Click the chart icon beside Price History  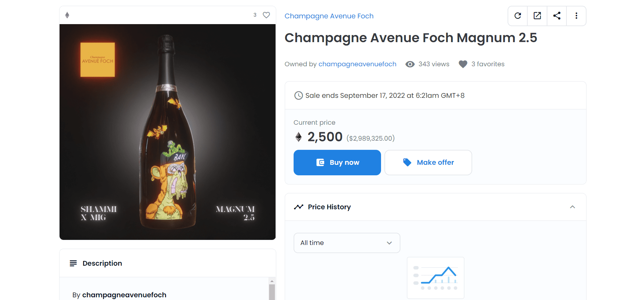pyautogui.click(x=298, y=207)
